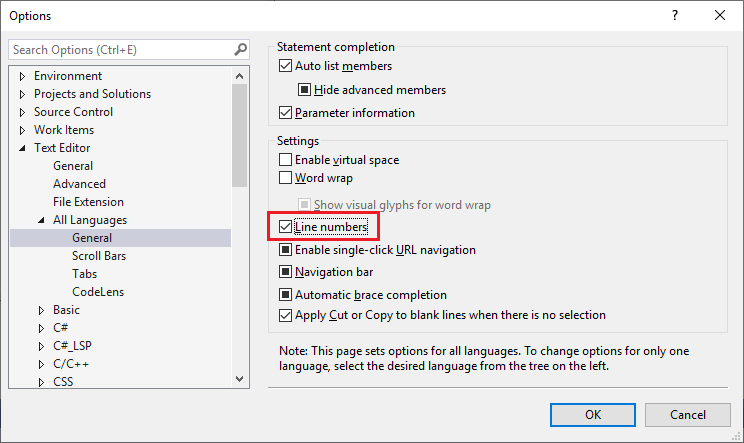744x443 pixels.
Task: Open Advanced under Text Editor
Action: (x=79, y=184)
